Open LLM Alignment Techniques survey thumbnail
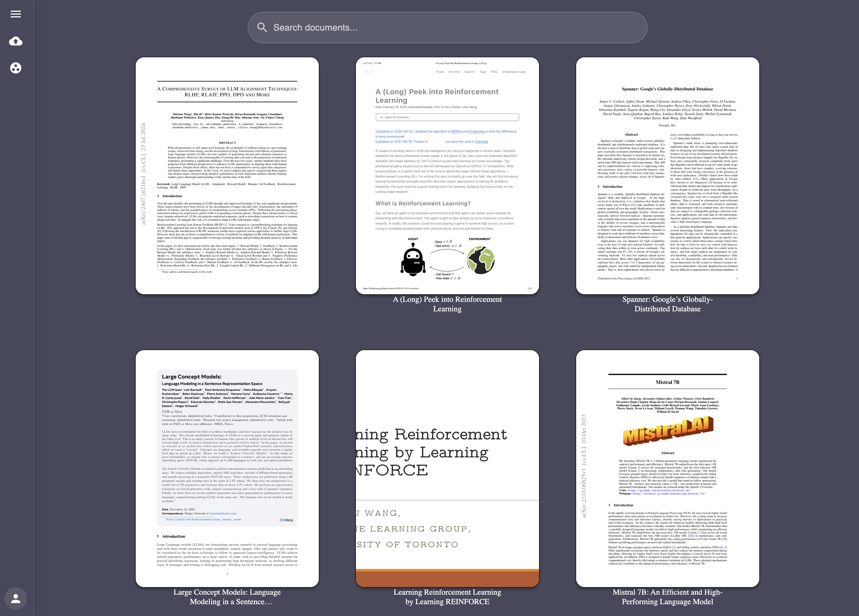The width and height of the screenshot is (859, 616). point(227,175)
